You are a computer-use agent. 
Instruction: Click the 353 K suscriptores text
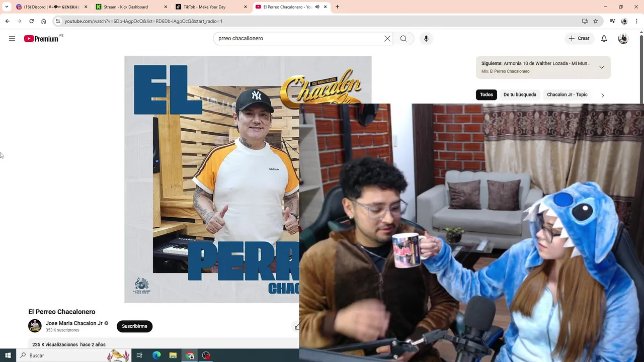point(62,330)
